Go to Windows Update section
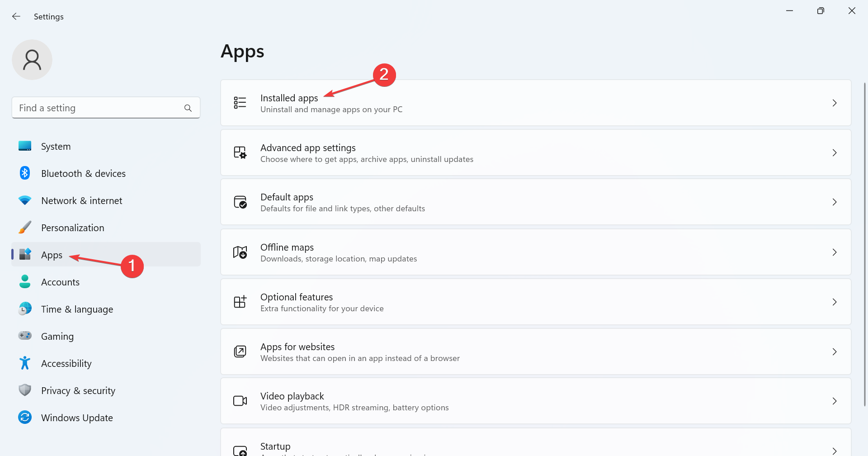This screenshot has height=456, width=868. pyautogui.click(x=77, y=418)
